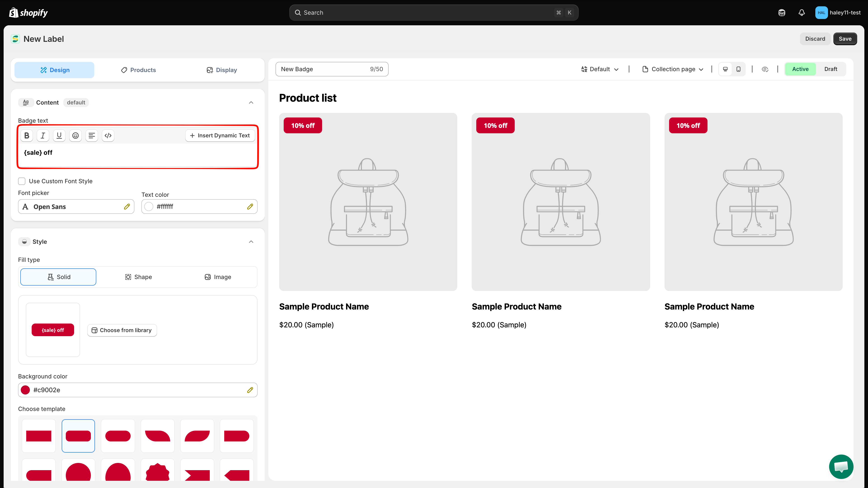Save the new label
The width and height of the screenshot is (868, 488).
(845, 39)
